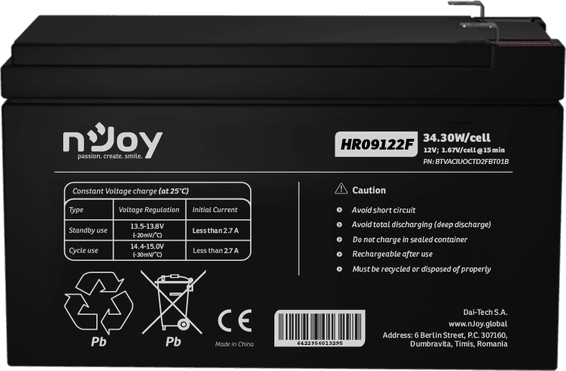Click the 'Made in China' text
Viewport: 566px width, 371px height.
coord(234,344)
